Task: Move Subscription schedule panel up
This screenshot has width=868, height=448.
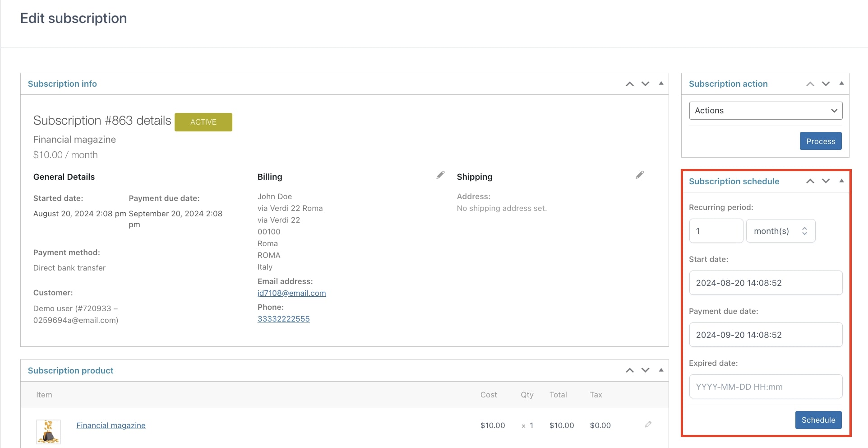Action: pyautogui.click(x=810, y=181)
